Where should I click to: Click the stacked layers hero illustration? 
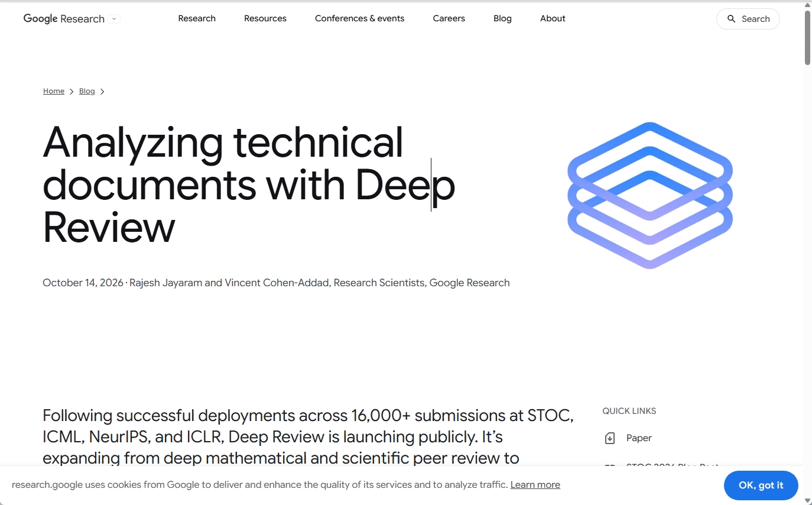(x=650, y=195)
